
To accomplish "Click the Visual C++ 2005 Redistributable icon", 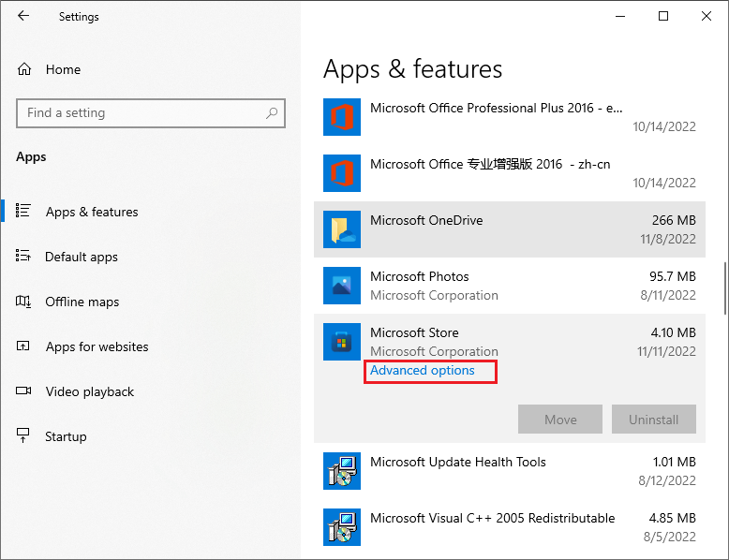I will pos(342,527).
